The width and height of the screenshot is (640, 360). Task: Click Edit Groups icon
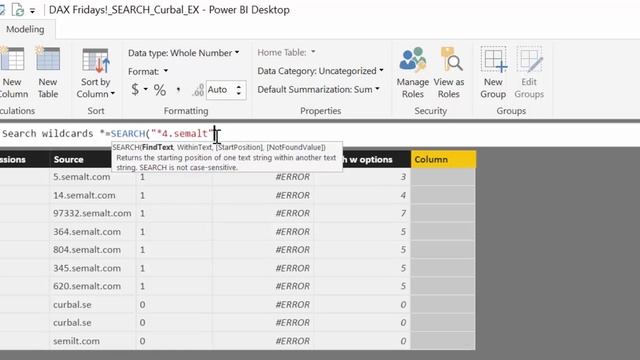tap(529, 60)
